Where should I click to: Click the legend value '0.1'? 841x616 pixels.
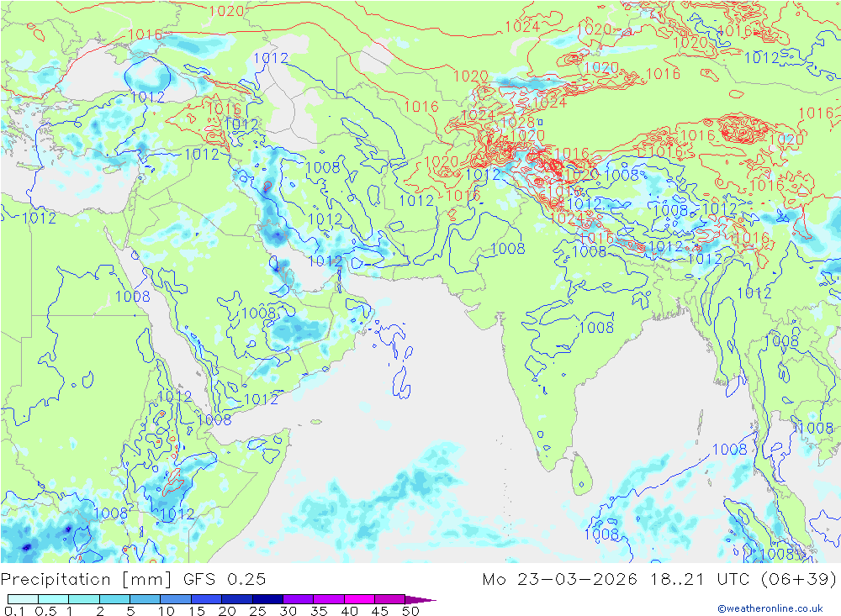[14, 611]
